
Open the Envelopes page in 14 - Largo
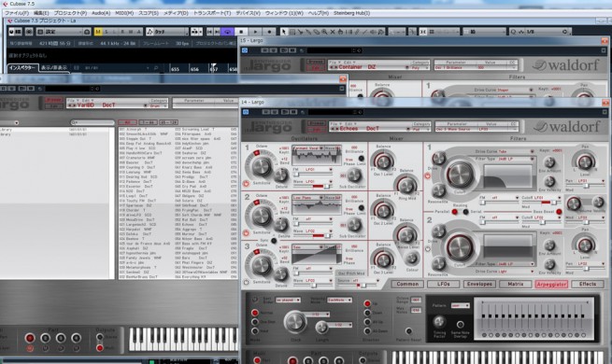coord(479,284)
